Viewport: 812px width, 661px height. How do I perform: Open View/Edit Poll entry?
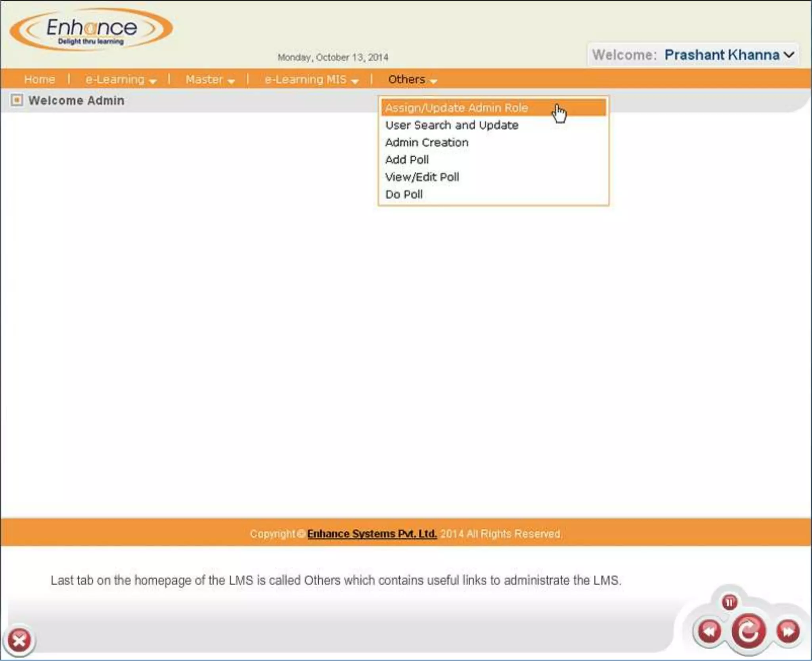[422, 177]
